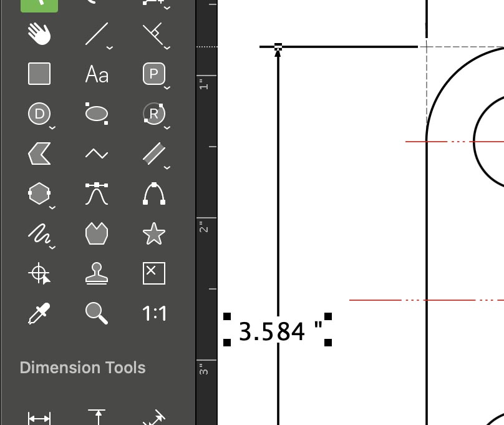Pick the Eyedropper tool
Screen dimensions: 504x425
pyautogui.click(x=39, y=313)
